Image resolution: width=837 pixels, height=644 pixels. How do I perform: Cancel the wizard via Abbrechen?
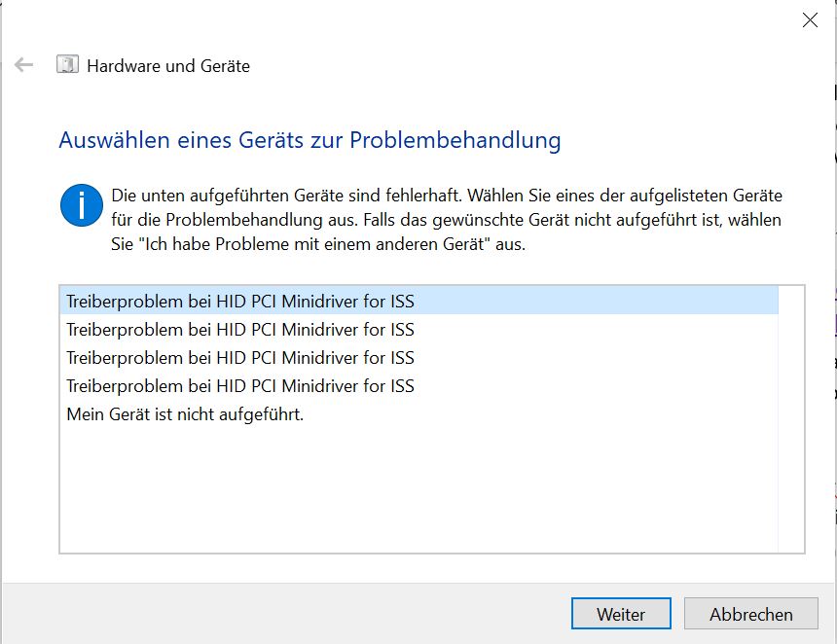[750, 614]
